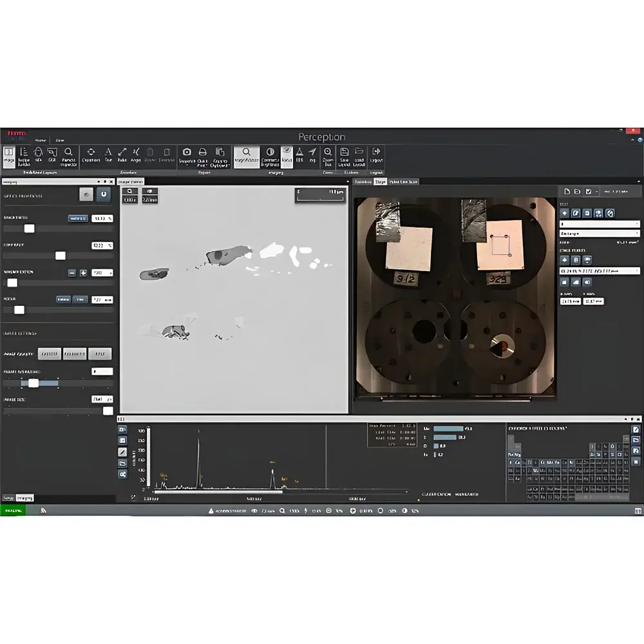The width and height of the screenshot is (644, 644).
Task: Select the Ruler measurement tool
Action: click(x=122, y=155)
